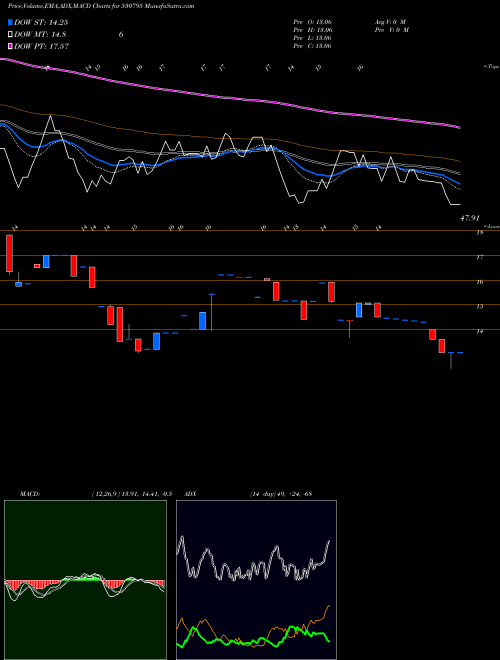This screenshot has height=660, width=500.
Task: Open the MACD histogram chart panel
Action: pyautogui.click(x=85, y=580)
